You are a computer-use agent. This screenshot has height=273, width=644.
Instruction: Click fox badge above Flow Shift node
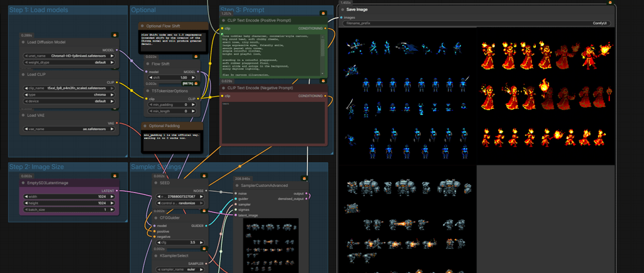coord(196,57)
